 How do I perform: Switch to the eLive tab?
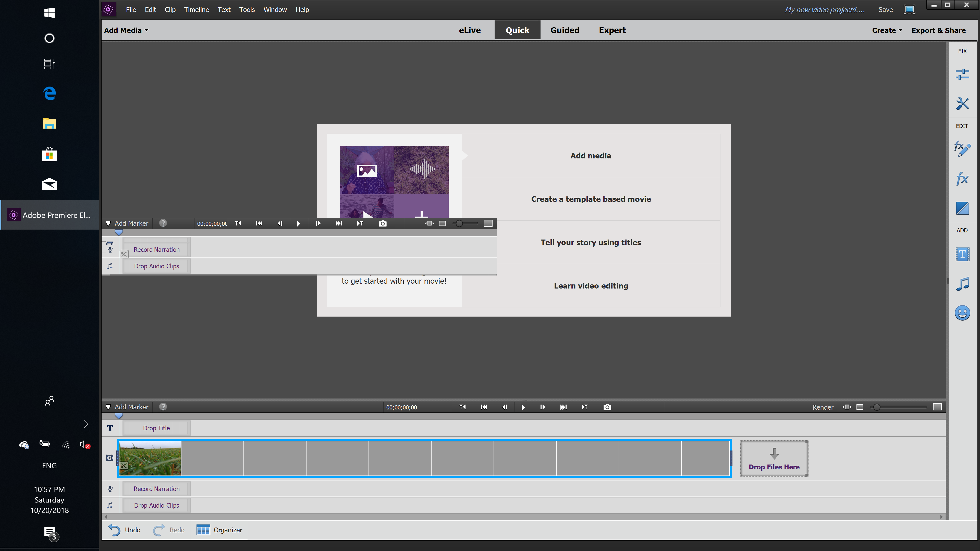click(x=470, y=30)
